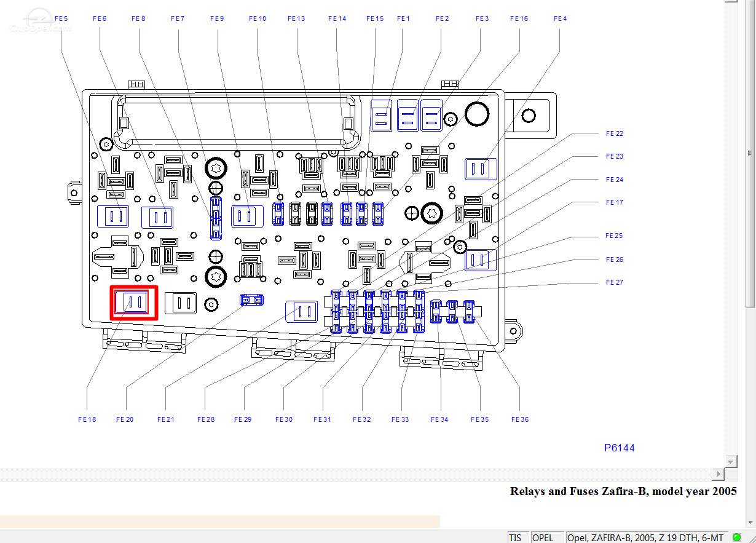Pick the FE24 label on right
Viewport: 756px width, 543px height.
[x=615, y=180]
